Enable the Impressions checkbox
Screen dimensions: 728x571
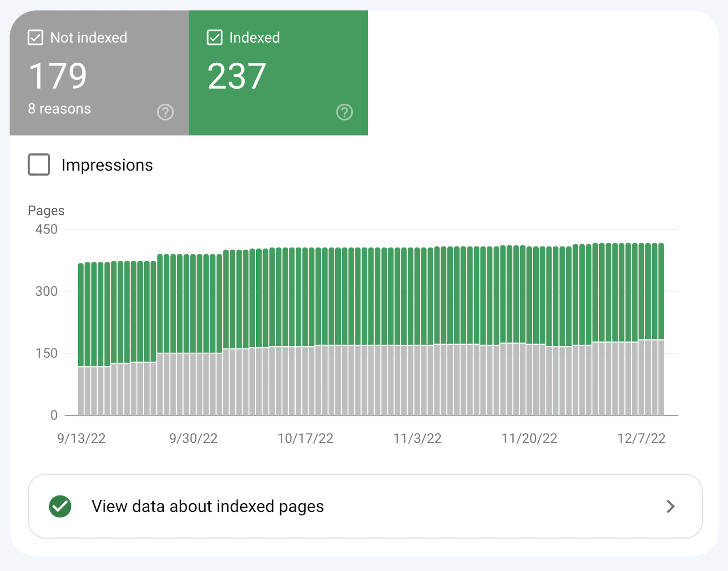[x=38, y=165]
